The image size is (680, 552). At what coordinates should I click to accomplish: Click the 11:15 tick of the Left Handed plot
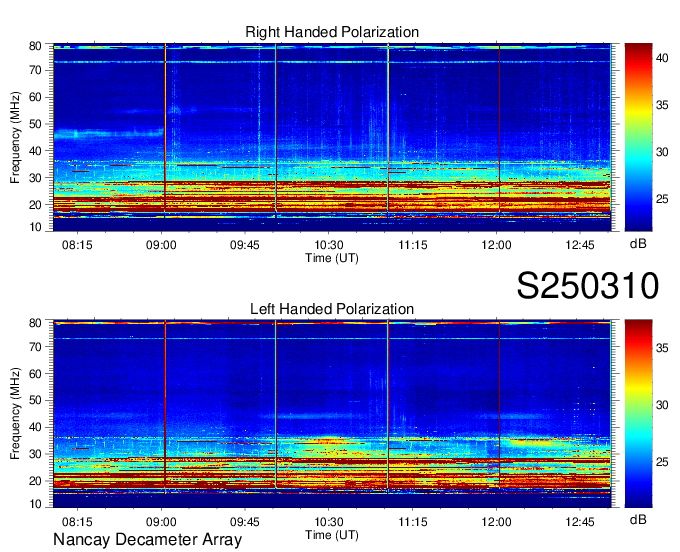click(x=413, y=522)
